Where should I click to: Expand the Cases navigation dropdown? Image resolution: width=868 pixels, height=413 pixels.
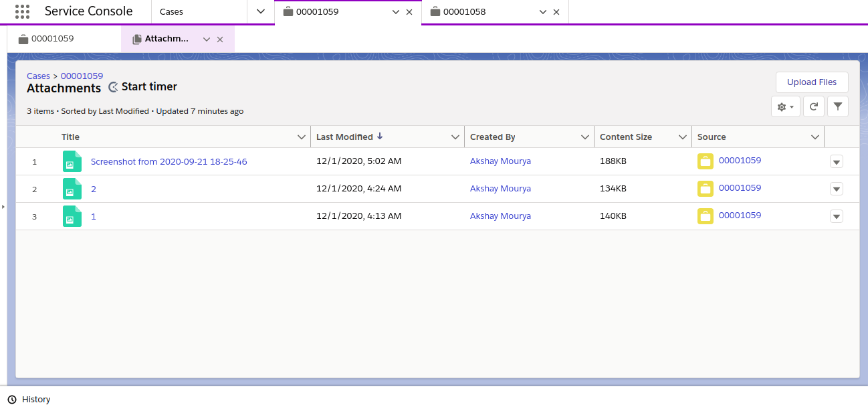click(x=261, y=11)
